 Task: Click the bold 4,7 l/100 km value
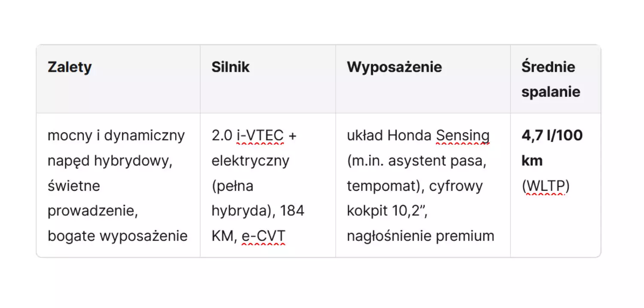(x=552, y=148)
